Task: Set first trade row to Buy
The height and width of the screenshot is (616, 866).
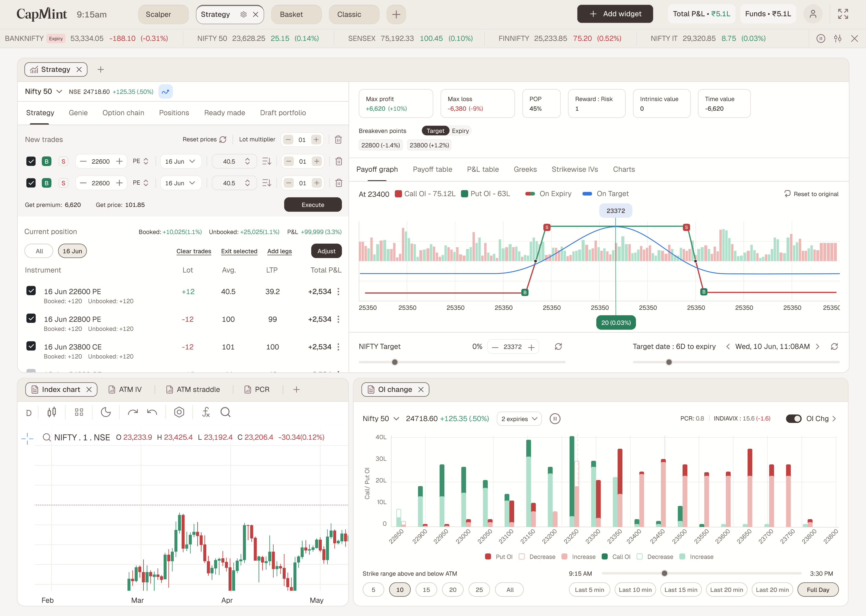Action: [46, 161]
